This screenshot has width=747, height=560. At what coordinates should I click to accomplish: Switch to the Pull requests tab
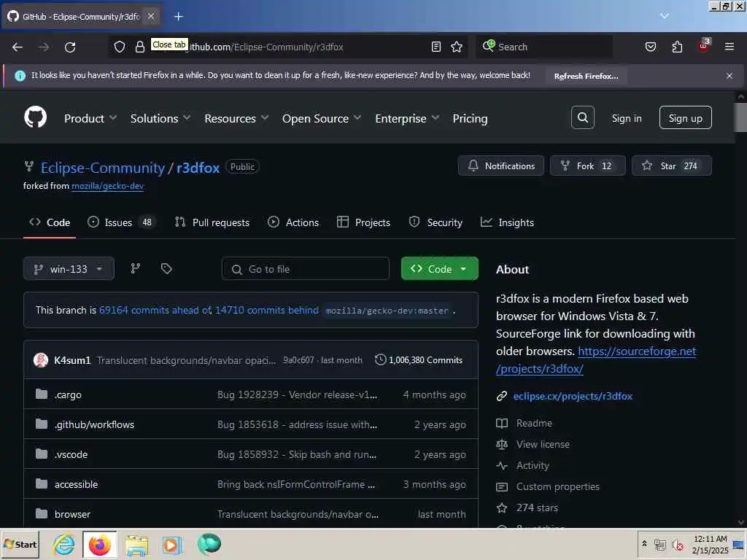(x=212, y=222)
